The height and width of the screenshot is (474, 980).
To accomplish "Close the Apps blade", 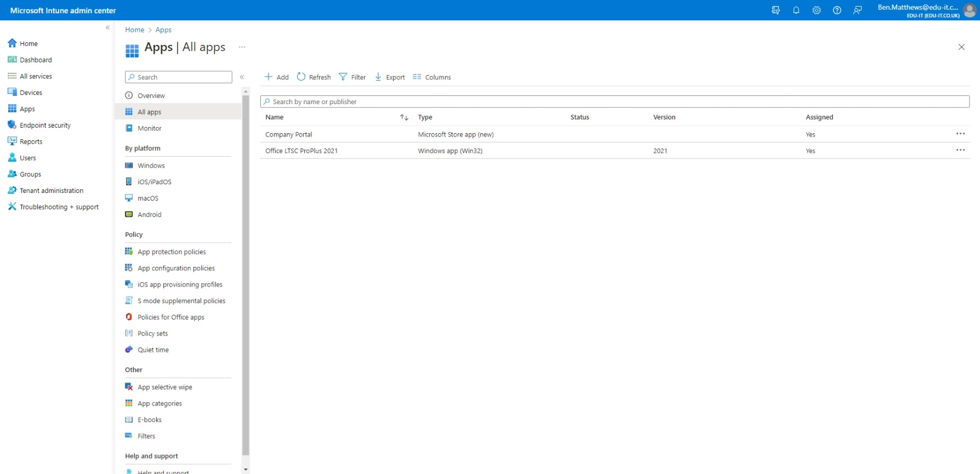I will [961, 47].
